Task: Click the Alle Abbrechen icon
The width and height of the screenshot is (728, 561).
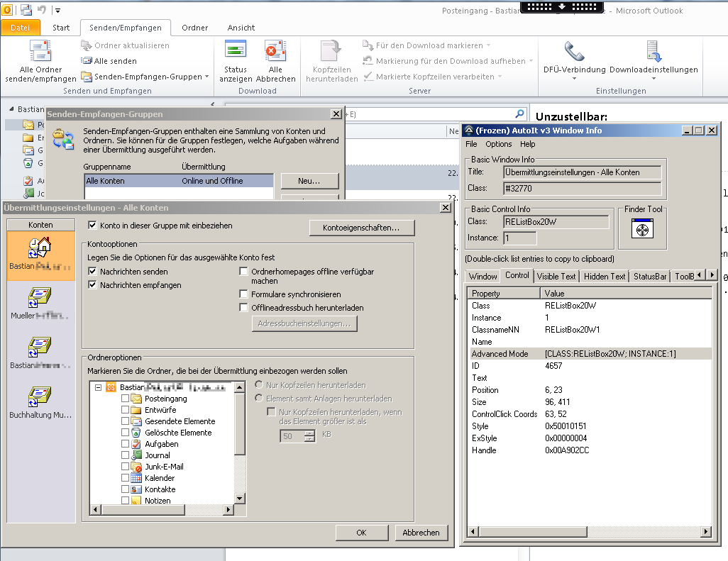Action: [x=275, y=52]
